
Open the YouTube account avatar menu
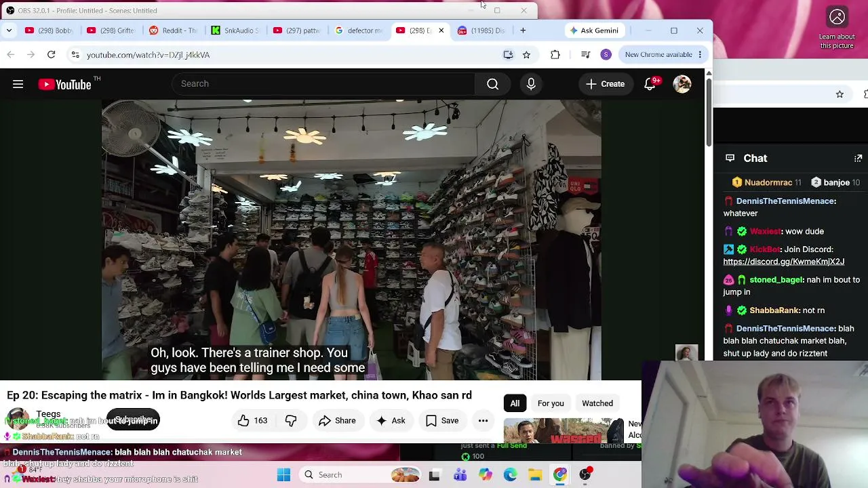coord(682,84)
